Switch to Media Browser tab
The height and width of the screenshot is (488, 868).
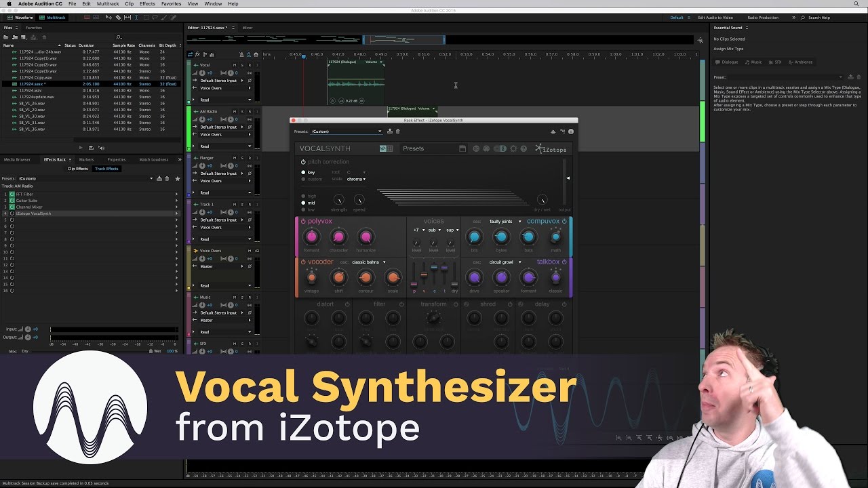(18, 159)
